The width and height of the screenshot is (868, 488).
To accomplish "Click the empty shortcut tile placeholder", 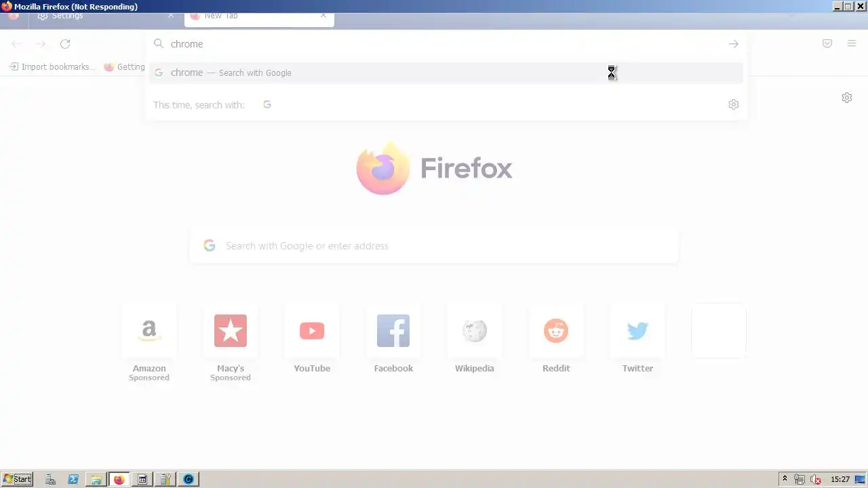I will [x=719, y=330].
